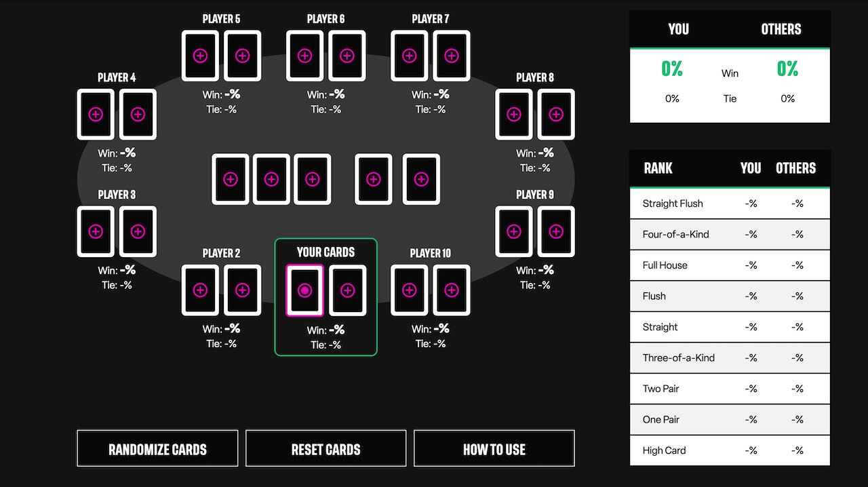The height and width of the screenshot is (487, 868).
Task: Click the OTHERS header in win panel
Action: (781, 29)
